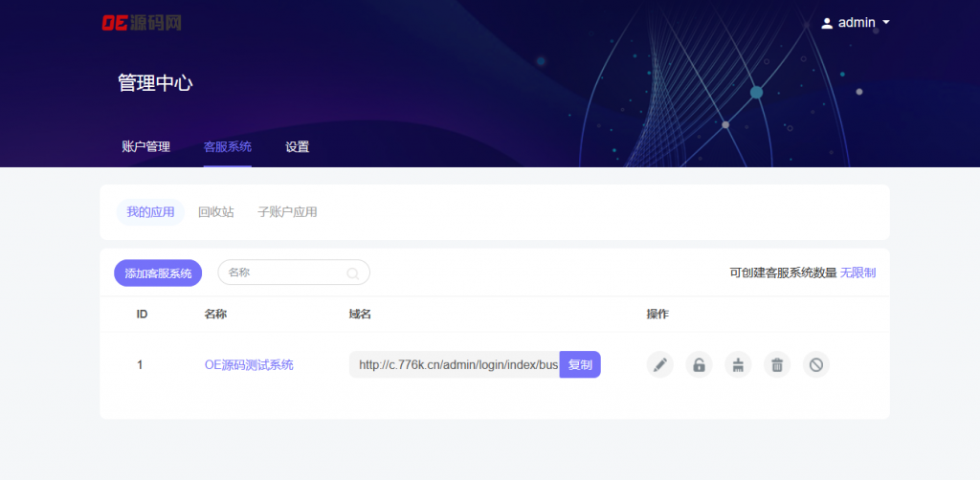Click the 无限制 link
Screen dimensions: 980x480
[x=857, y=273]
